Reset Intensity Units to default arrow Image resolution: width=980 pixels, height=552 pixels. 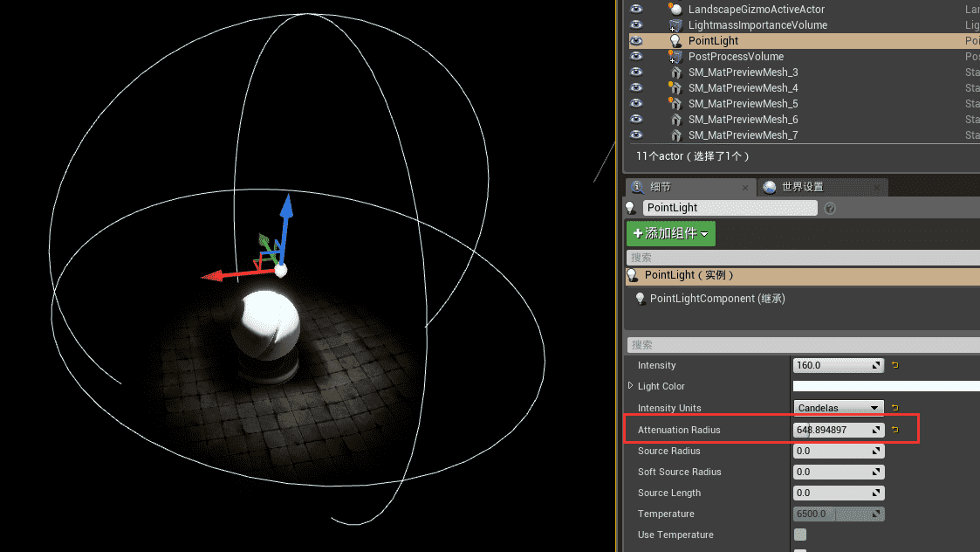[x=894, y=407]
